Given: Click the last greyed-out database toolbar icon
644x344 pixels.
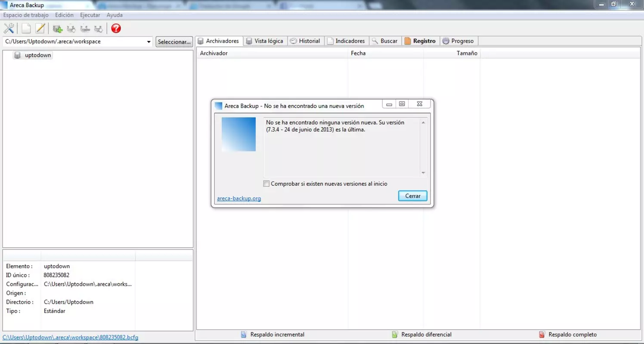Looking at the screenshot, I should click(x=99, y=29).
